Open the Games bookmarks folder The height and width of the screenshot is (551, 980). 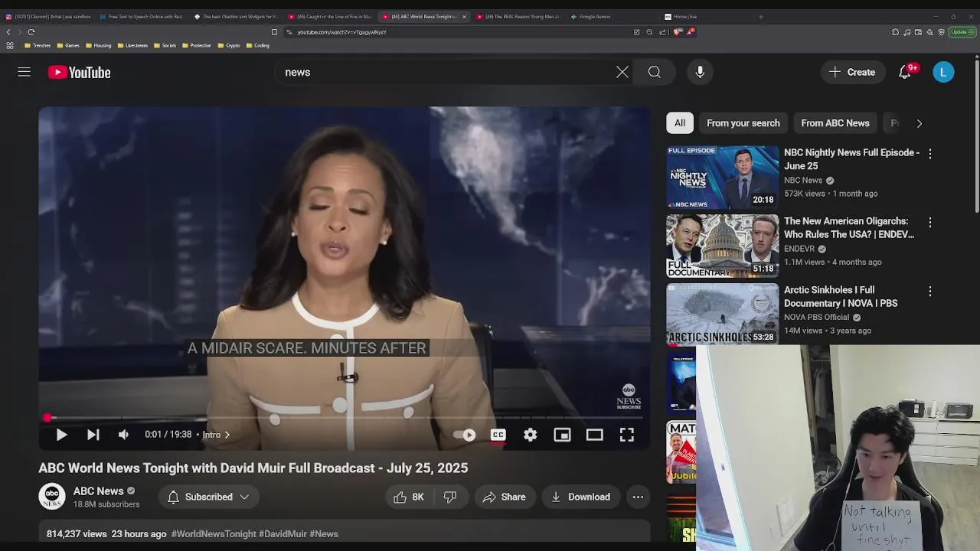[68, 45]
